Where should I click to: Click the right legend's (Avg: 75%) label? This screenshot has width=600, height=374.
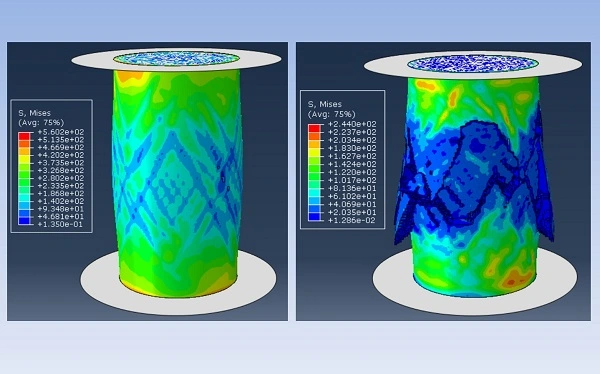coord(332,114)
